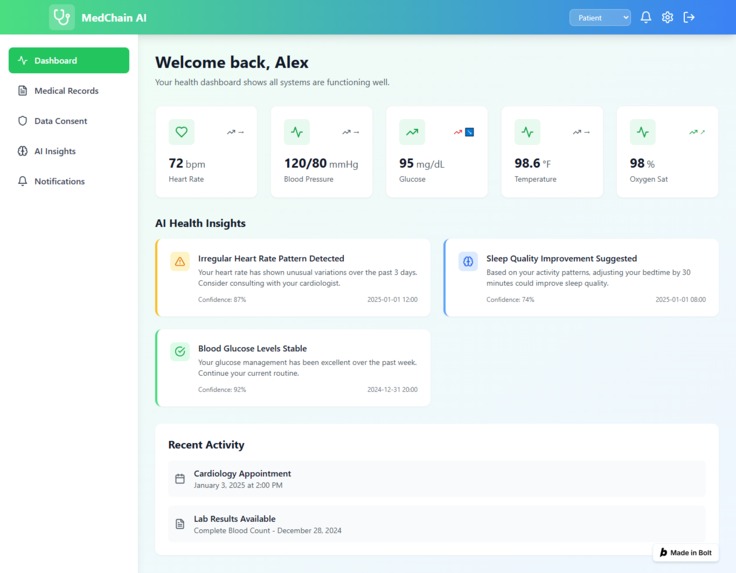Click the 98 % oxygen value
736x573 pixels.
[642, 163]
